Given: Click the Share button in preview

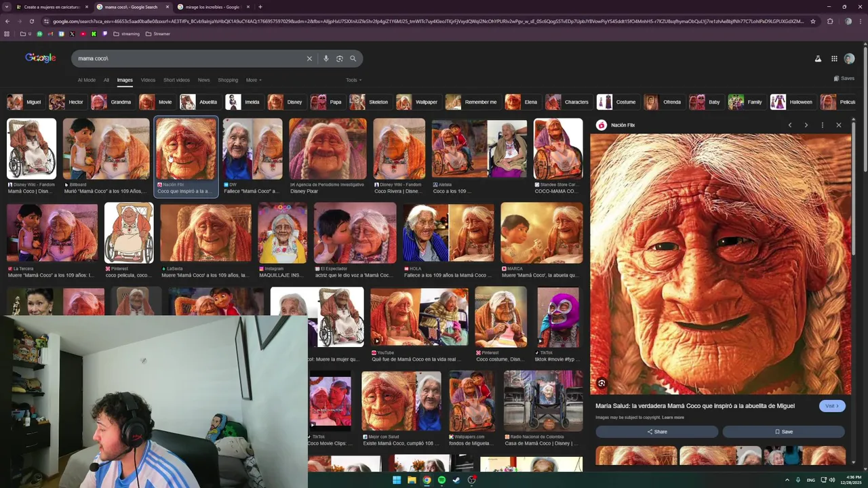Looking at the screenshot, I should 656,432.
